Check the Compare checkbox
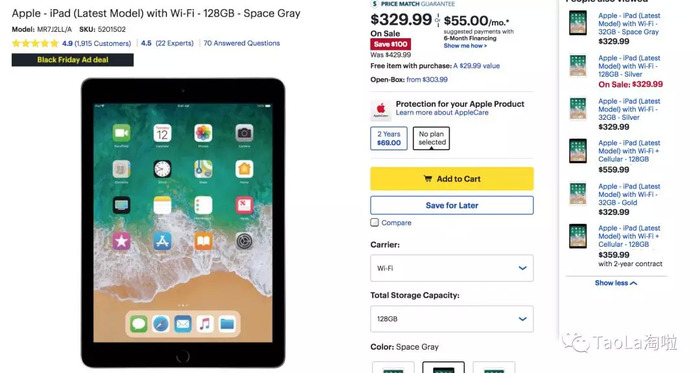The width and height of the screenshot is (700, 373). [375, 222]
